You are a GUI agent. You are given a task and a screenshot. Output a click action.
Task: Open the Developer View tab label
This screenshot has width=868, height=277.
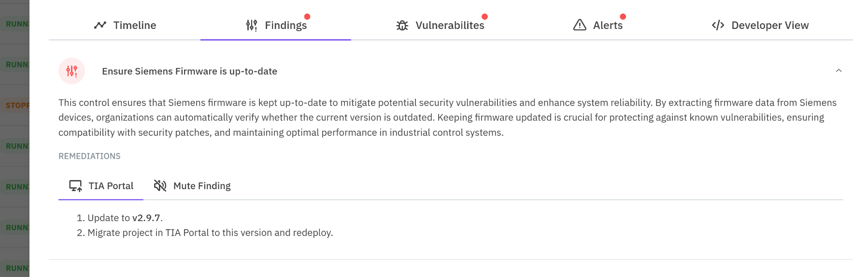pyautogui.click(x=769, y=25)
